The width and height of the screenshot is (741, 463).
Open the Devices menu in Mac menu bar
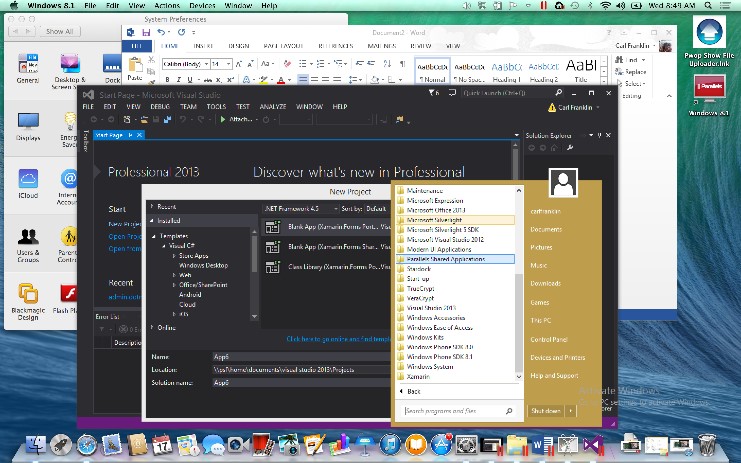pyautogui.click(x=202, y=6)
